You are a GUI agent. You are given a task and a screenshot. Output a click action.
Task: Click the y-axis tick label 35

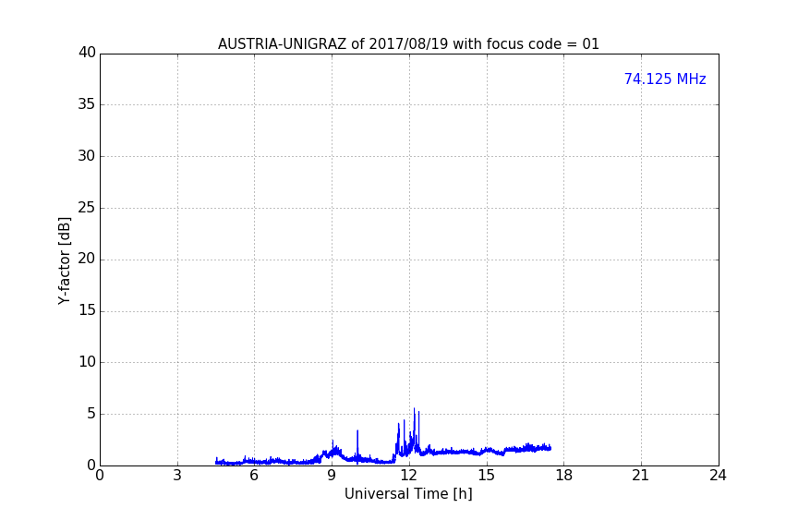(87, 104)
